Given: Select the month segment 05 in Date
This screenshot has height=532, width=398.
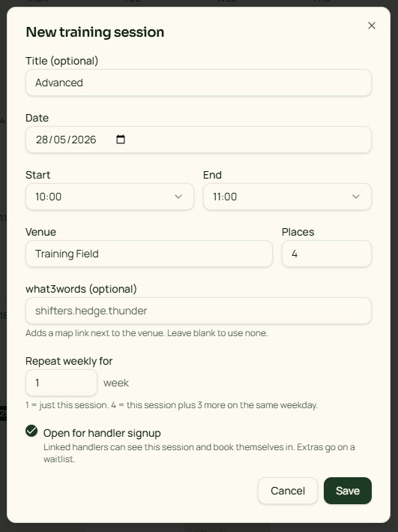Looking at the screenshot, I should coord(60,140).
